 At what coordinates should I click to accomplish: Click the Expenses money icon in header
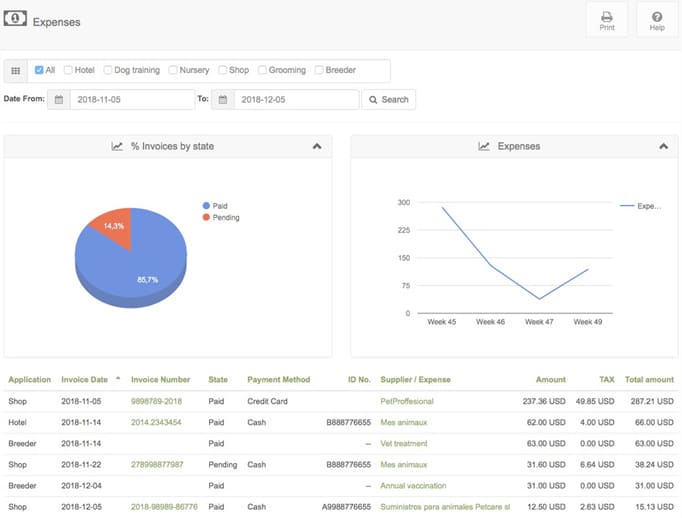tap(15, 19)
